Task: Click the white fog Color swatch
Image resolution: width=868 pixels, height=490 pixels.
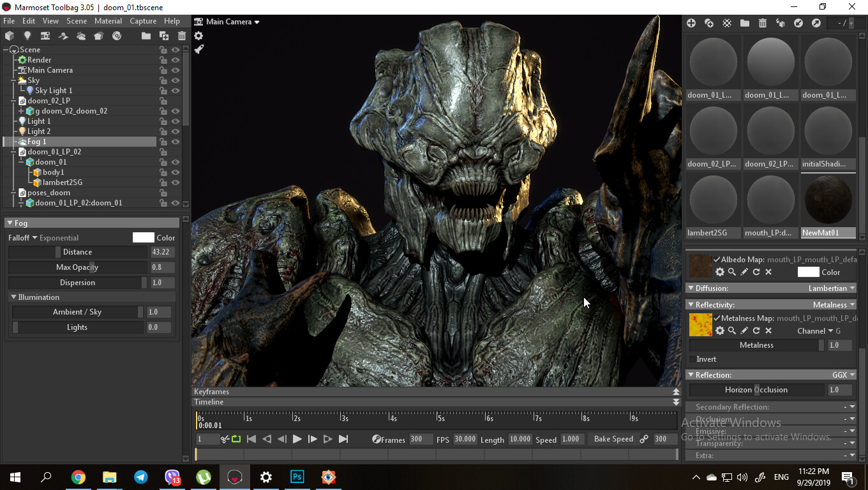Action: coord(143,237)
